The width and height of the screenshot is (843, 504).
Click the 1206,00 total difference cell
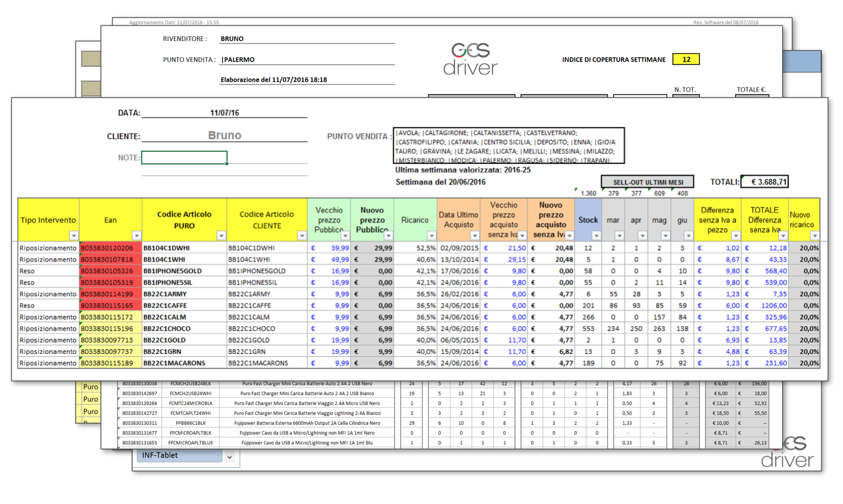765,306
